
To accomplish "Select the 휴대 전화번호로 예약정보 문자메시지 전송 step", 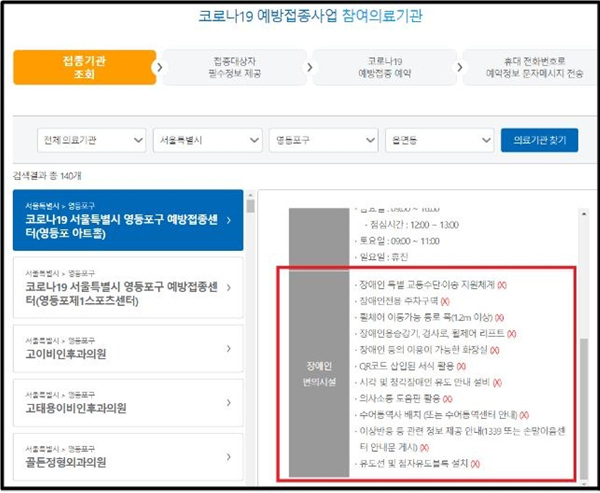I will click(532, 67).
